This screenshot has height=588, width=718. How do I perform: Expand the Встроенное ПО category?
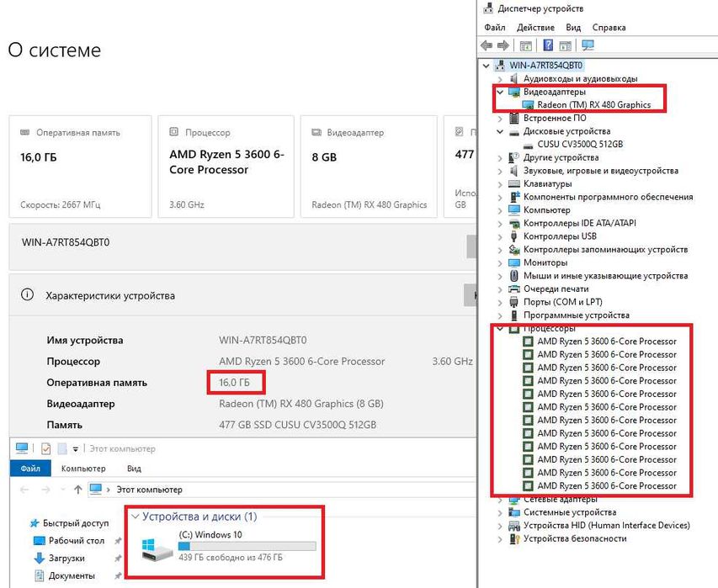coord(500,118)
